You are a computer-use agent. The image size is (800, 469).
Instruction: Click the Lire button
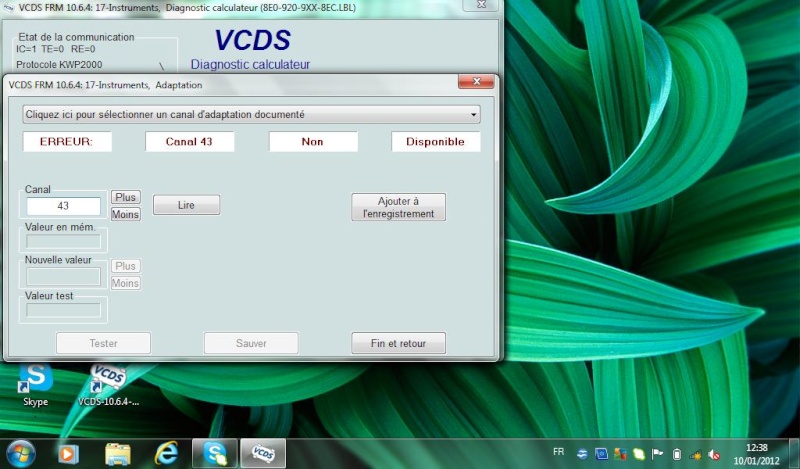(x=186, y=205)
